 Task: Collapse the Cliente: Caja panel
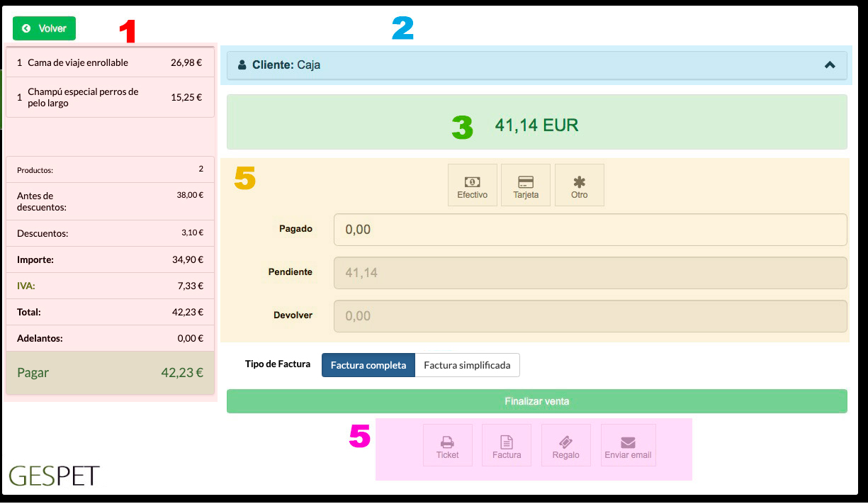tap(829, 64)
